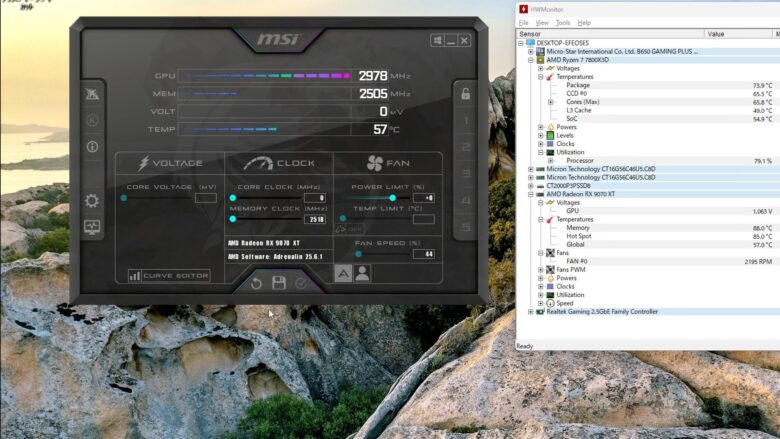
Task: Expand the Speed node under Radeon
Action: point(541,303)
